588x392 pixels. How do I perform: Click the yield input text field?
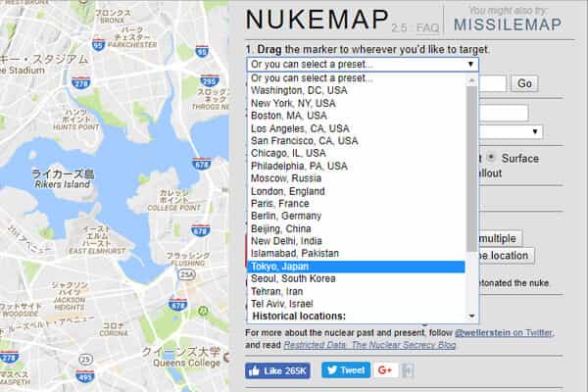pos(503,113)
